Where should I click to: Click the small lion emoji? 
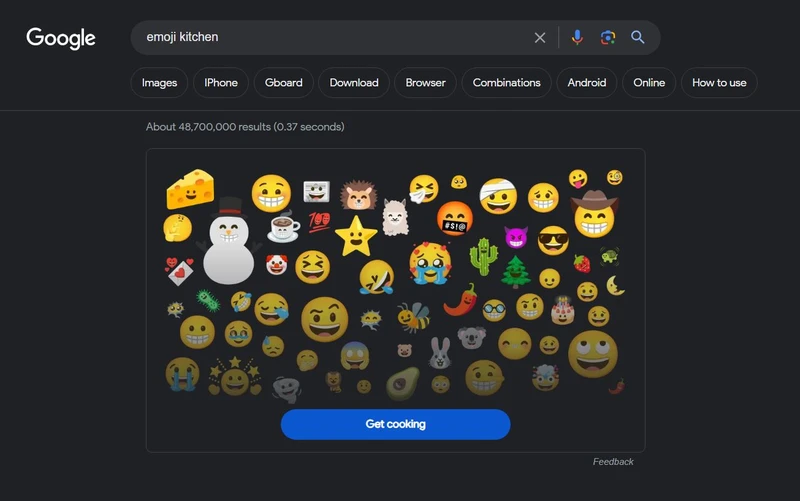334,382
